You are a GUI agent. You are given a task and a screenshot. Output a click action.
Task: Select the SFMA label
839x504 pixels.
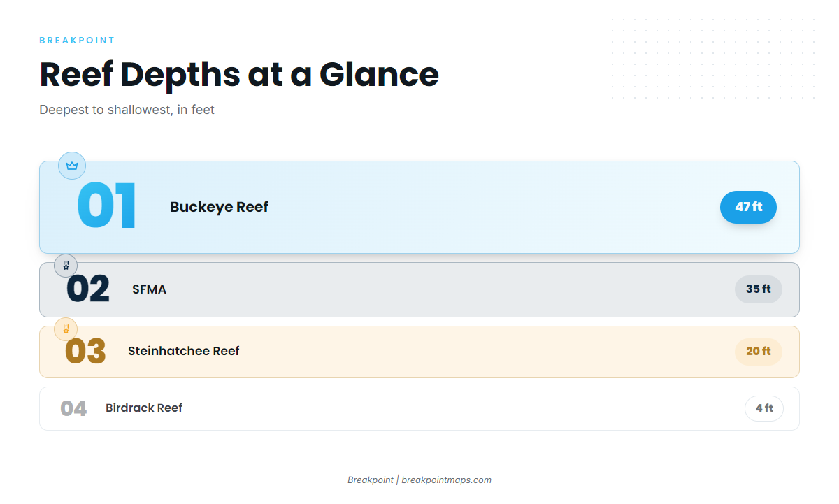pos(149,289)
